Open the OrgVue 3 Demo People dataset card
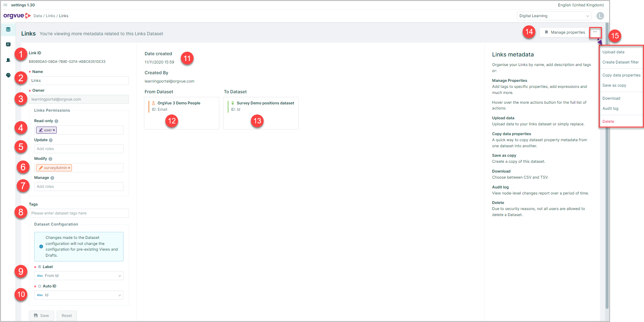 182,113
